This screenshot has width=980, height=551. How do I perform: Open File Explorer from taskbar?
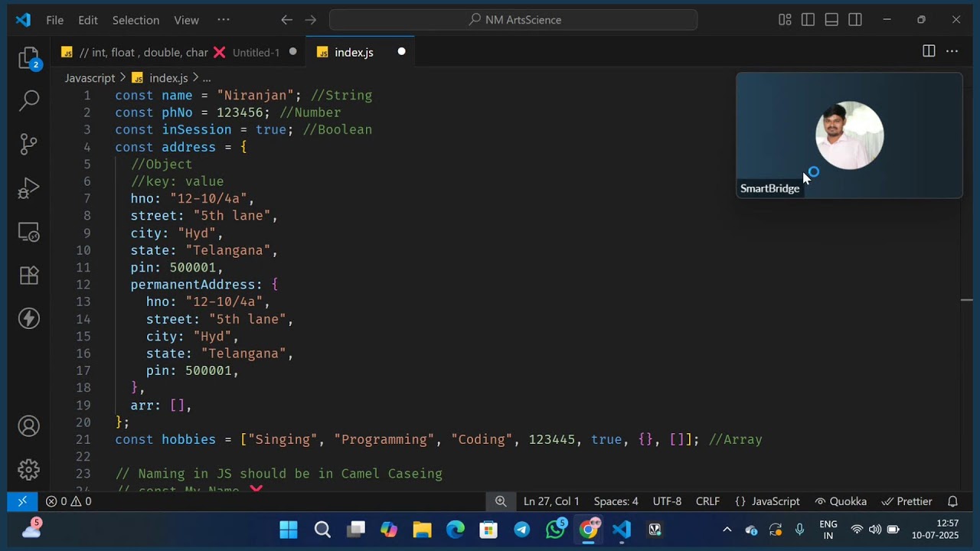pyautogui.click(x=422, y=530)
